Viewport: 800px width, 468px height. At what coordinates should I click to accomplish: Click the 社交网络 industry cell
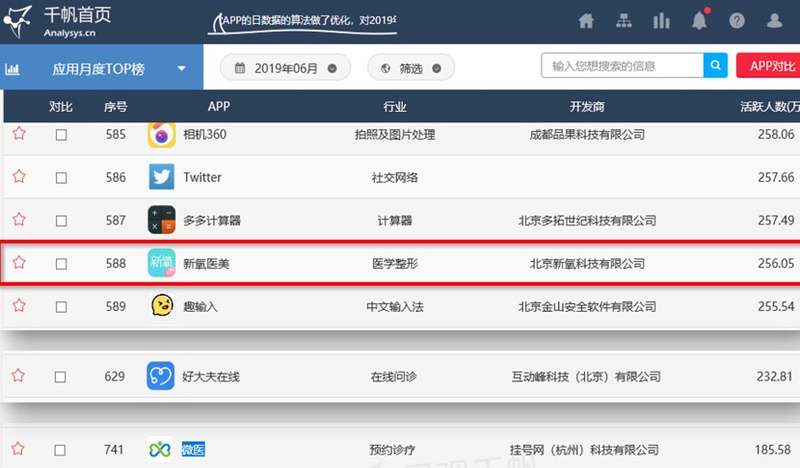coord(395,177)
